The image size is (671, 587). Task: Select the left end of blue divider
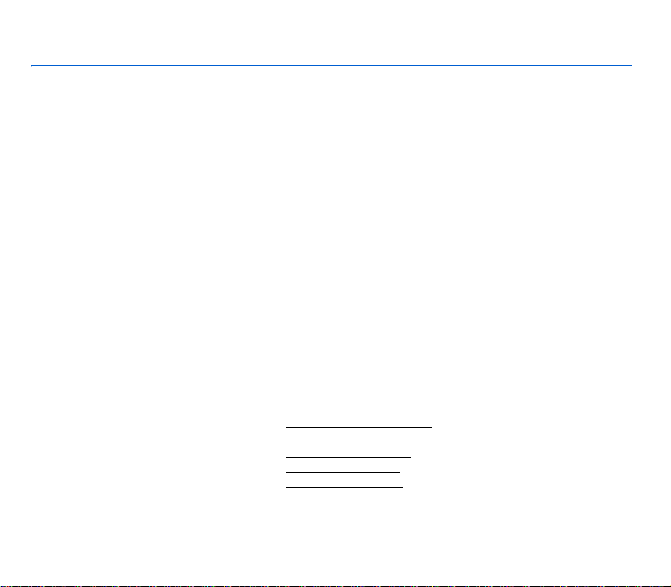(32, 65)
